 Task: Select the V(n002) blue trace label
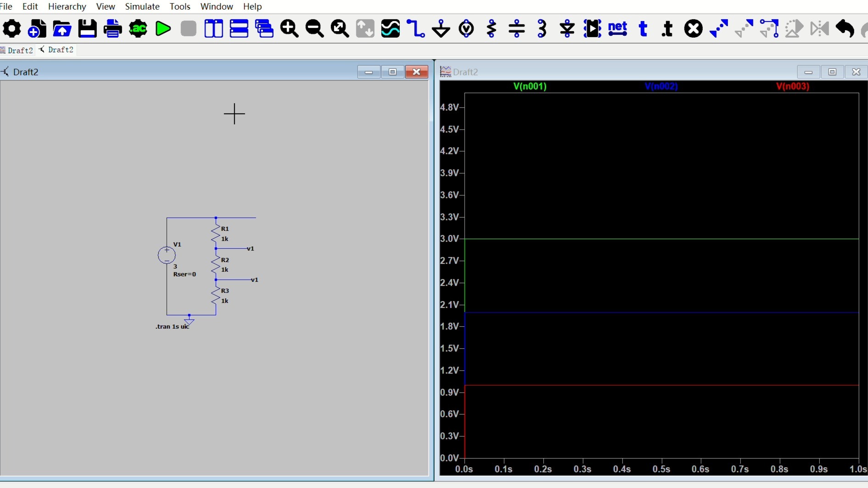(661, 86)
